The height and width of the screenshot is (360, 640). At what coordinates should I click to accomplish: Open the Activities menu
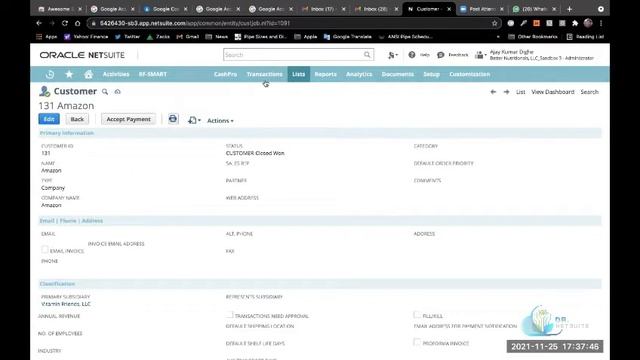[x=116, y=74]
